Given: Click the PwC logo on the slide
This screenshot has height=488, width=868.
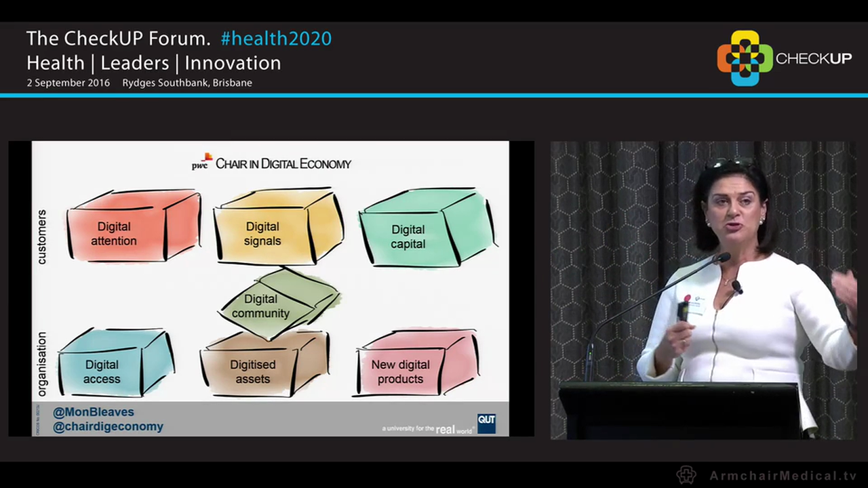Looking at the screenshot, I should click(x=201, y=161).
